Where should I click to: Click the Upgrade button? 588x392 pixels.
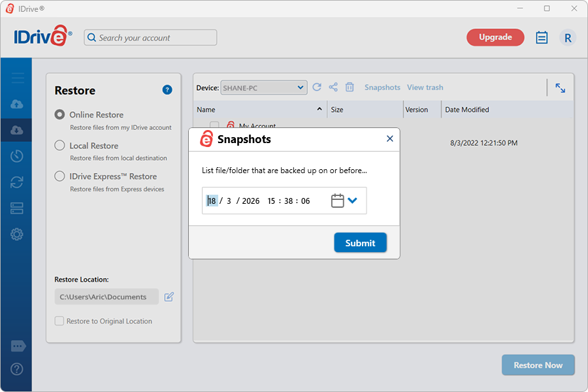[x=495, y=37]
